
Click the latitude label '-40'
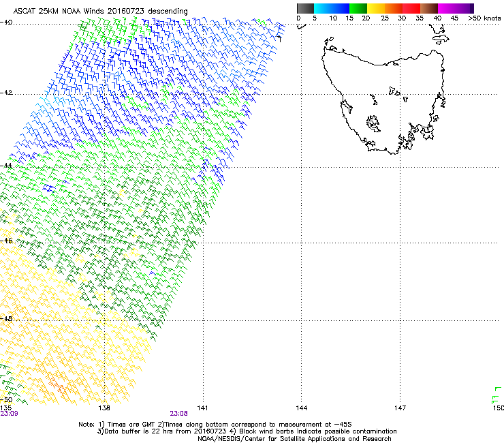pos(6,22)
